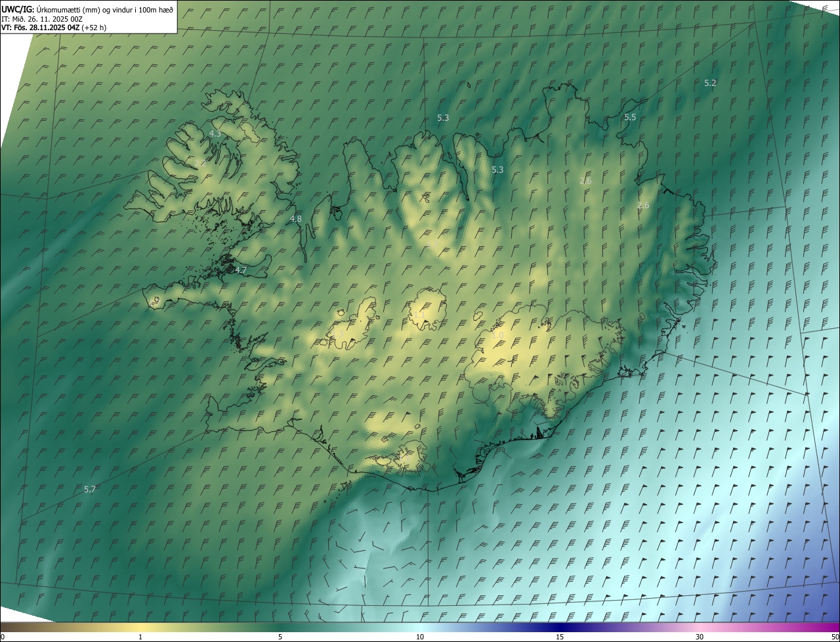Click the 1 tick on the color scale
Screen dimensions: 840x642
[140, 637]
